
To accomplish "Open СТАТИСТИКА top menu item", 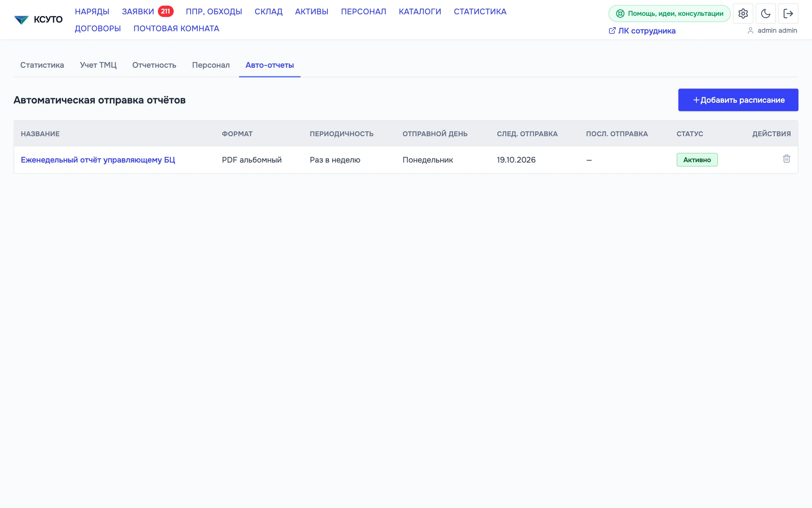I will coord(480,12).
